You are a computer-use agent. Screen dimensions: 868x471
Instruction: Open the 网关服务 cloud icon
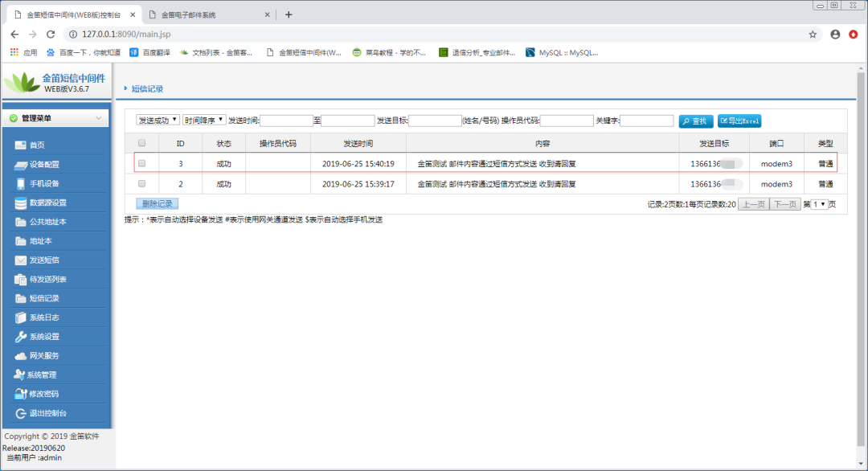[20, 356]
